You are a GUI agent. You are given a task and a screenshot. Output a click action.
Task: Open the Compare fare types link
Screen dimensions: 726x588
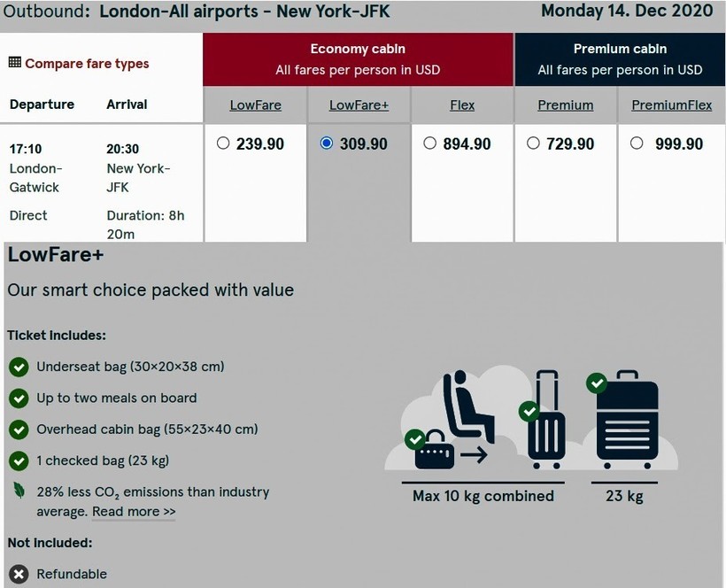pyautogui.click(x=87, y=64)
